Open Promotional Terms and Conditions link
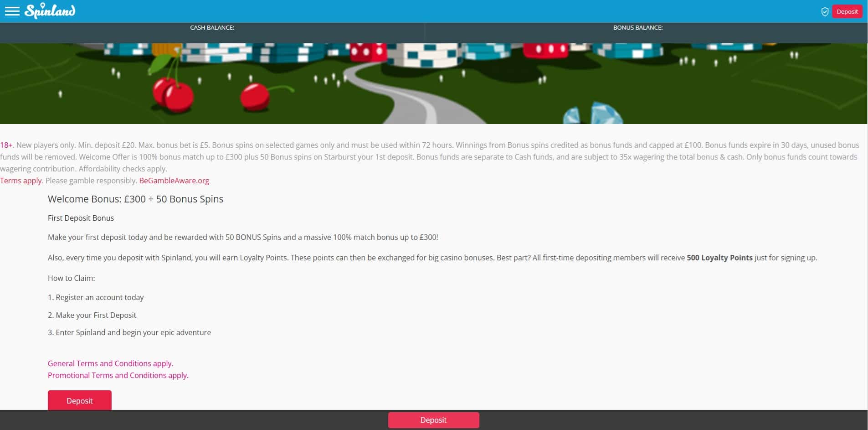This screenshot has height=430, width=868. coord(118,375)
